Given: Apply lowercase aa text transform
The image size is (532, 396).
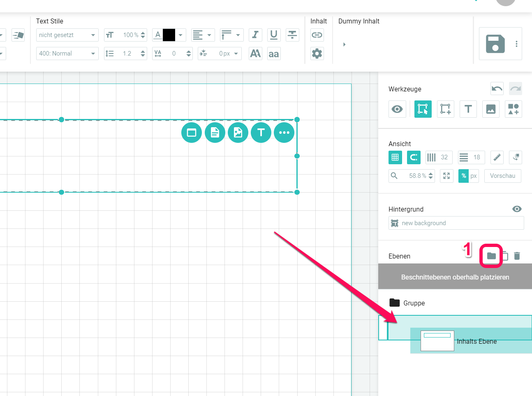Looking at the screenshot, I should pyautogui.click(x=274, y=54).
